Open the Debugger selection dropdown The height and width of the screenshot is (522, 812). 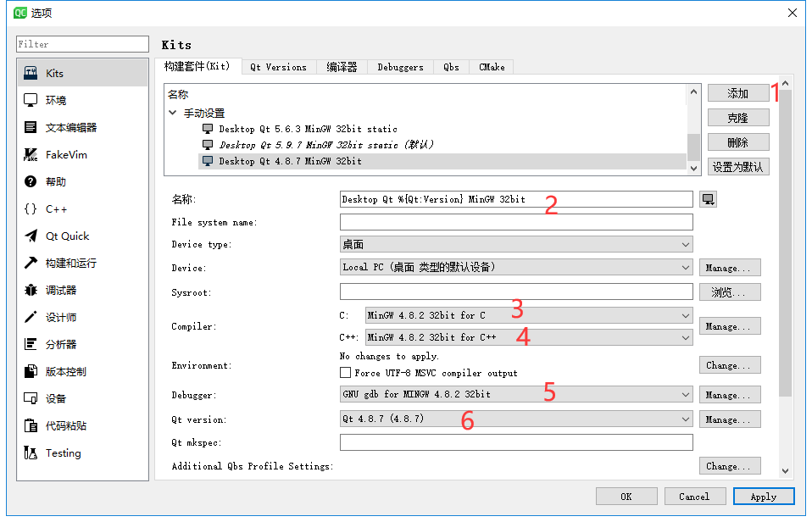pyautogui.click(x=516, y=394)
